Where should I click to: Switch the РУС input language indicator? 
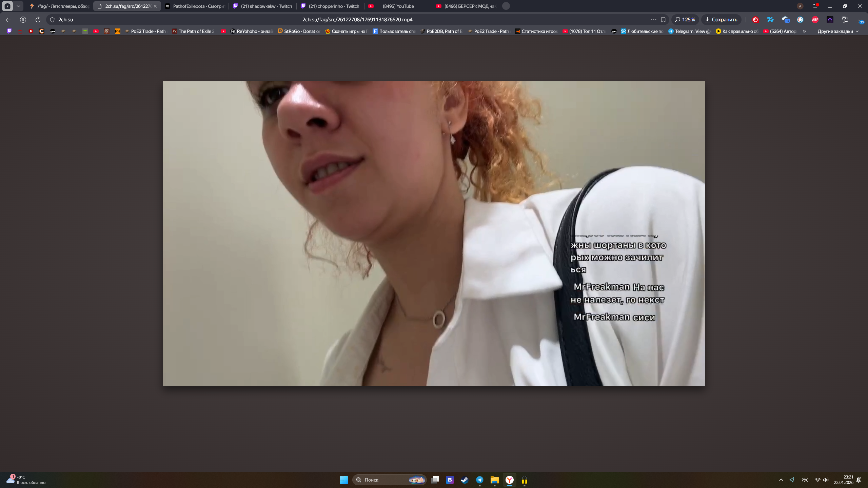click(x=805, y=480)
